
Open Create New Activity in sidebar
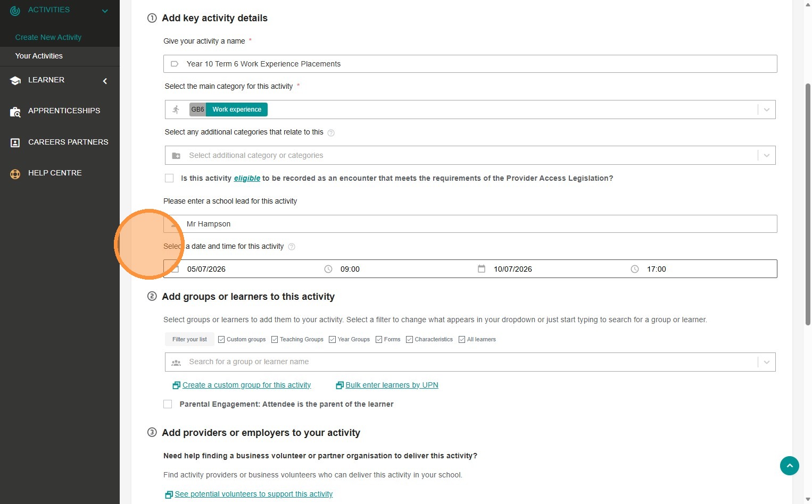(48, 37)
